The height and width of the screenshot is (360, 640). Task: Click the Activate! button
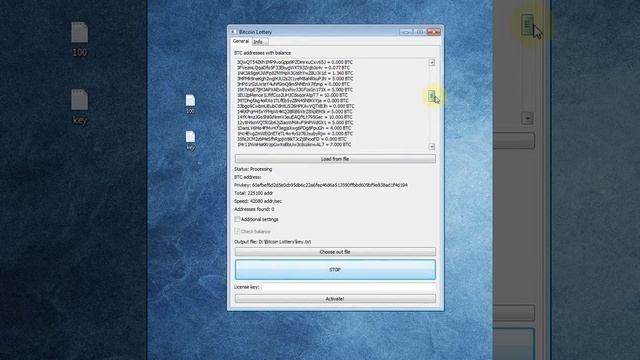point(335,299)
